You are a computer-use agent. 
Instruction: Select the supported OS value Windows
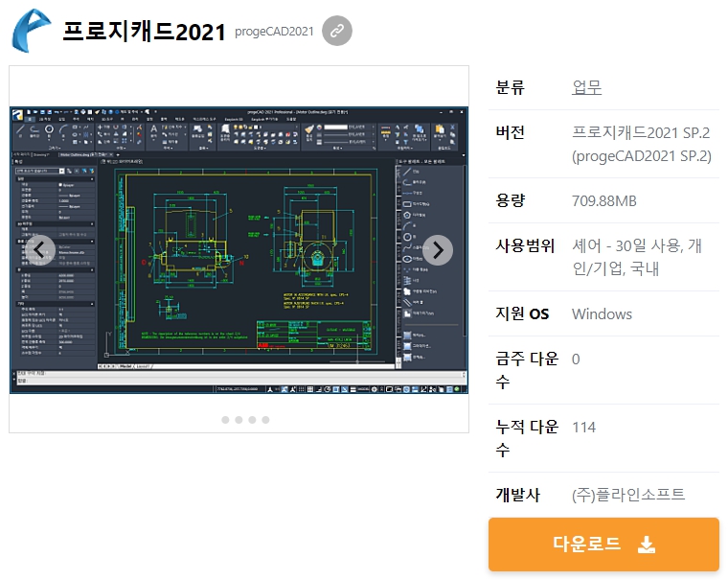coord(602,314)
